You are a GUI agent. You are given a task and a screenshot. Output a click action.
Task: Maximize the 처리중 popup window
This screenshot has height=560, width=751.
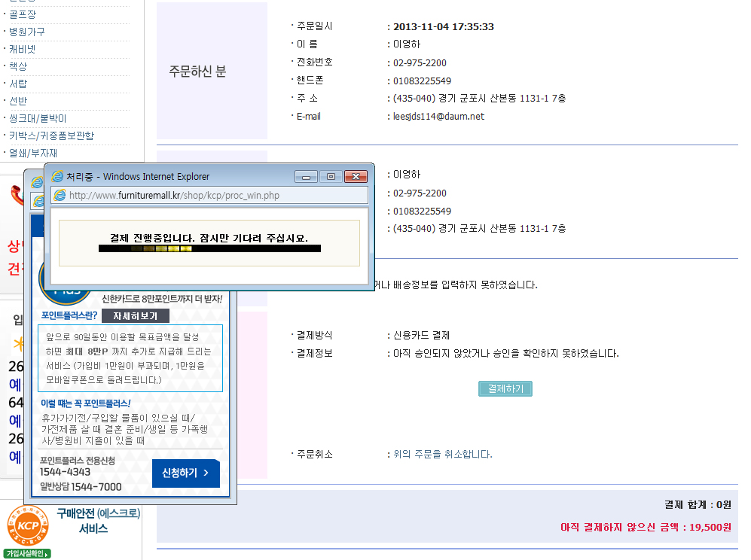tap(330, 177)
